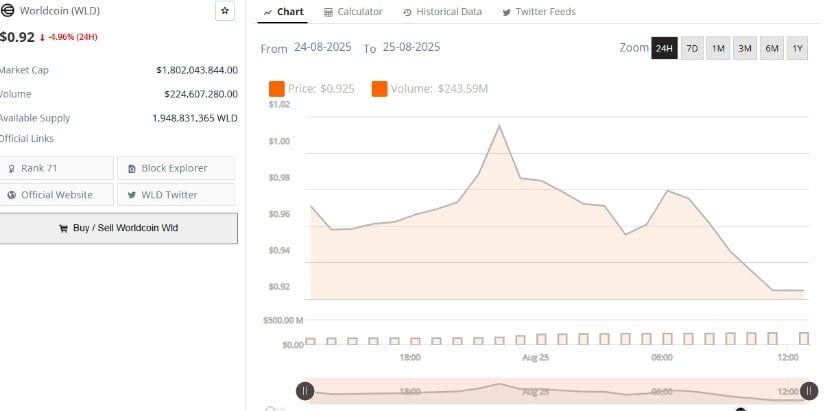Screen dimensions: 825x411
Task: Click the chart line icon in Chart tab
Action: pyautogui.click(x=268, y=12)
